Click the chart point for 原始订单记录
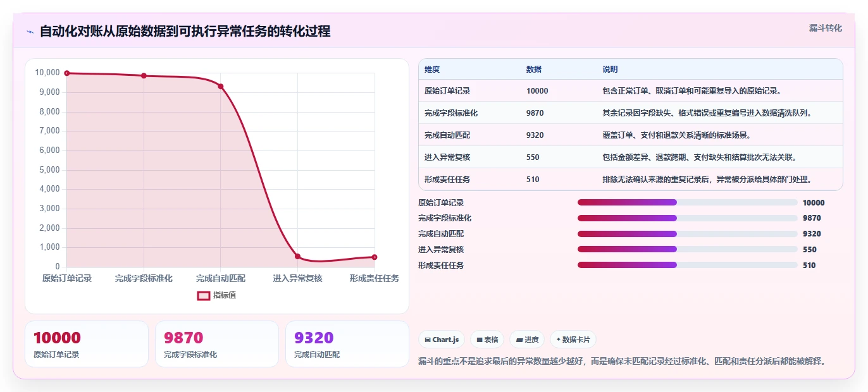Viewport: 868px width, 392px height. click(67, 73)
